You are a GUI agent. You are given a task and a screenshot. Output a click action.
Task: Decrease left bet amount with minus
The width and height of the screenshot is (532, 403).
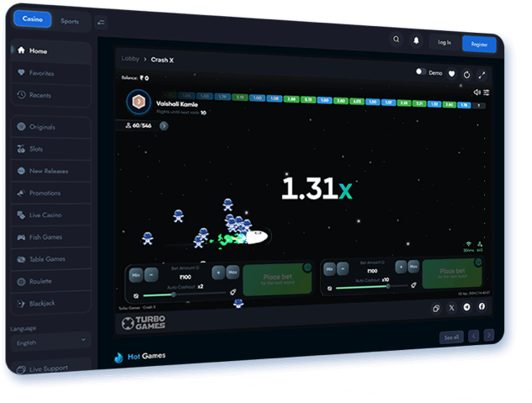click(x=152, y=275)
